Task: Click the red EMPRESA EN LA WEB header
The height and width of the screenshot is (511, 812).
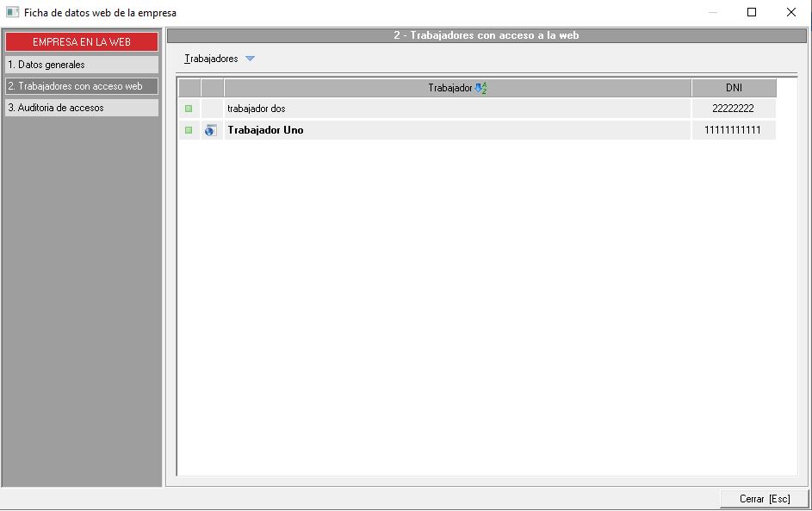Action: pyautogui.click(x=82, y=42)
